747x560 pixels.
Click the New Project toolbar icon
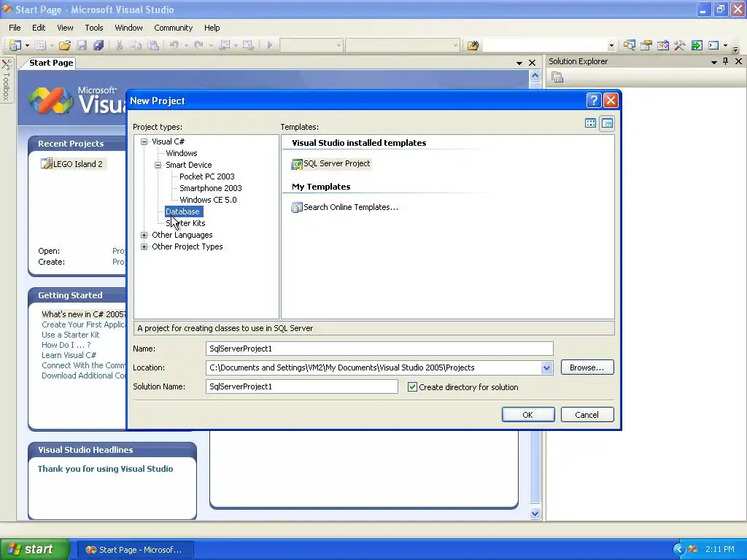[15, 45]
